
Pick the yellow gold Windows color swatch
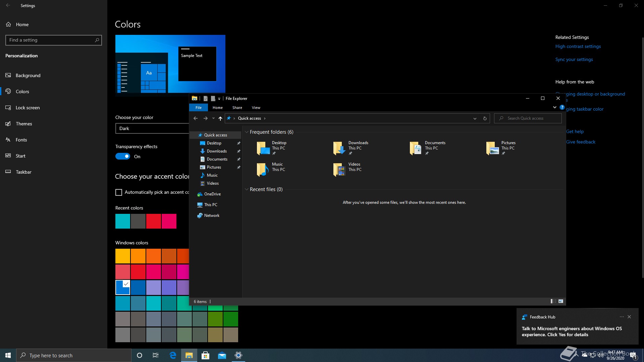(123, 256)
